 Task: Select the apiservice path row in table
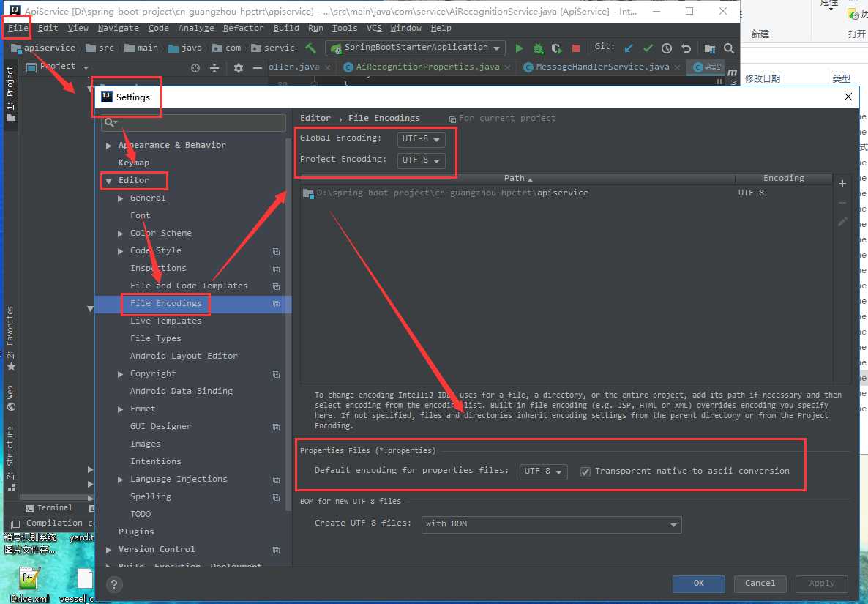coord(566,193)
